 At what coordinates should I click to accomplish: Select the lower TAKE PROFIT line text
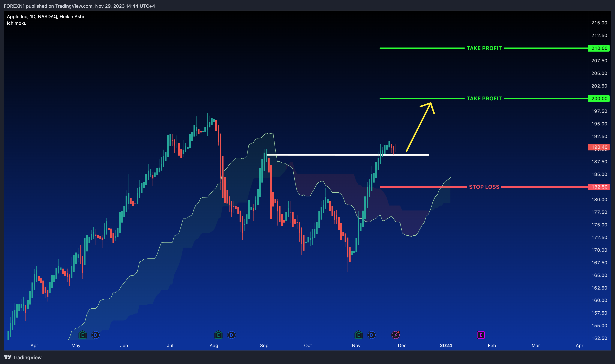[484, 99]
